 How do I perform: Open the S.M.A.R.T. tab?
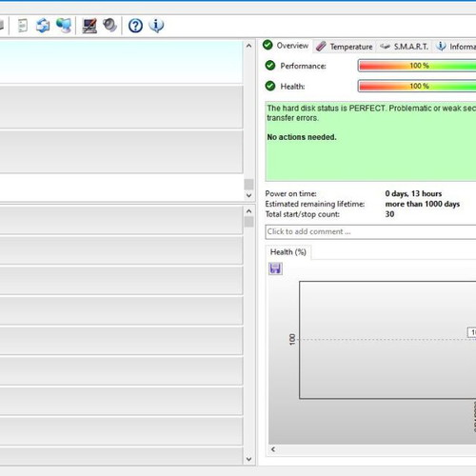405,47
